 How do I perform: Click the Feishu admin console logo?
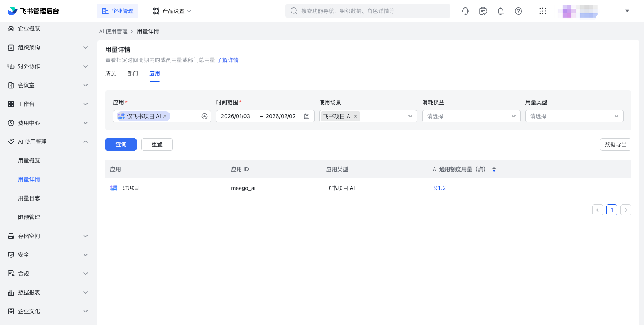click(x=33, y=11)
